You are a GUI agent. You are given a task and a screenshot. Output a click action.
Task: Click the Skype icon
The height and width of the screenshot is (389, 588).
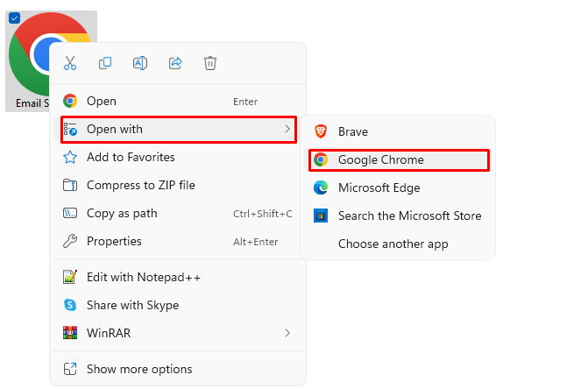pos(70,305)
